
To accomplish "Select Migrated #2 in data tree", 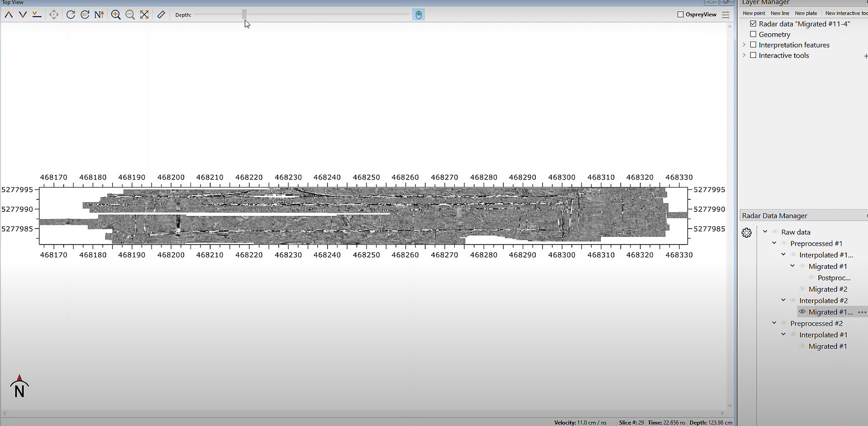I will pos(827,289).
